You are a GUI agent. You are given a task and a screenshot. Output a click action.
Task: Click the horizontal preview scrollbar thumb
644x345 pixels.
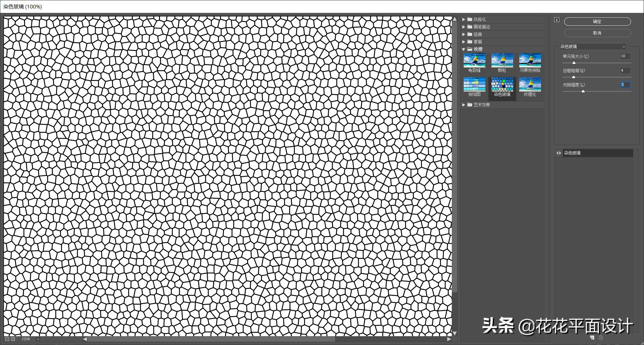(x=212, y=339)
